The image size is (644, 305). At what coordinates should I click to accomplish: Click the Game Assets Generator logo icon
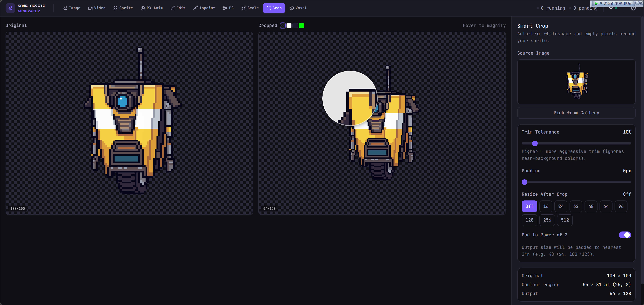click(10, 8)
